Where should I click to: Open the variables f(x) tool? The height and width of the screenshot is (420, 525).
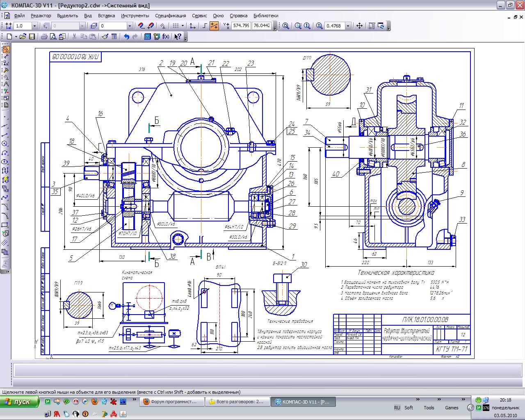coord(166,37)
